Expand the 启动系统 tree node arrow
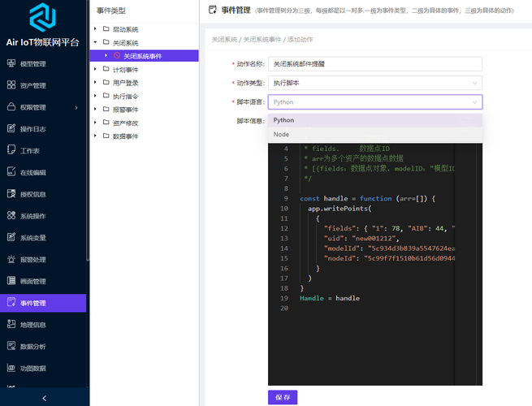The image size is (532, 406). pos(95,29)
